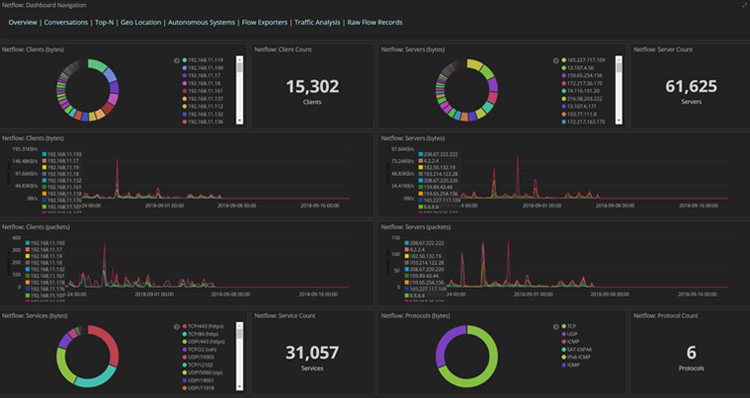Click 192.168.11.119 color dot in legend
The width and height of the screenshot is (750, 398).
185,60
